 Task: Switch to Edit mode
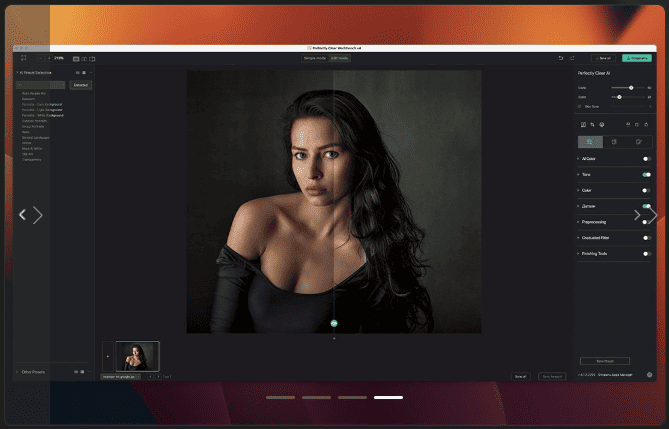[x=340, y=58]
